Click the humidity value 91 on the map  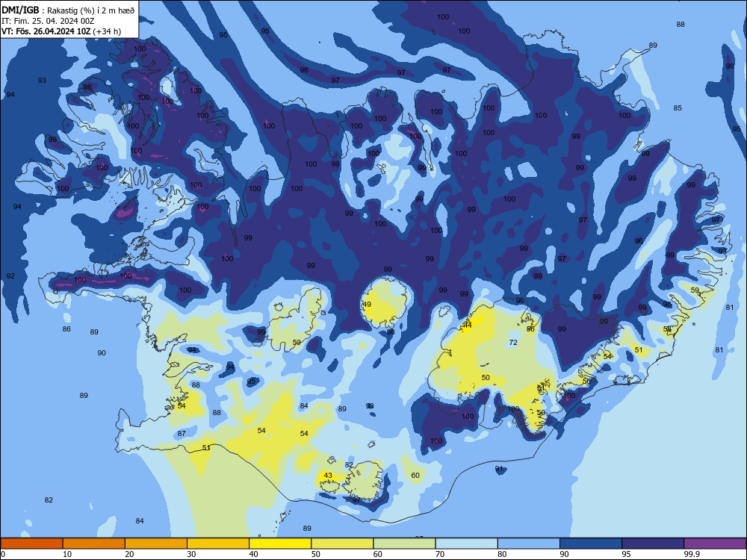point(499,469)
